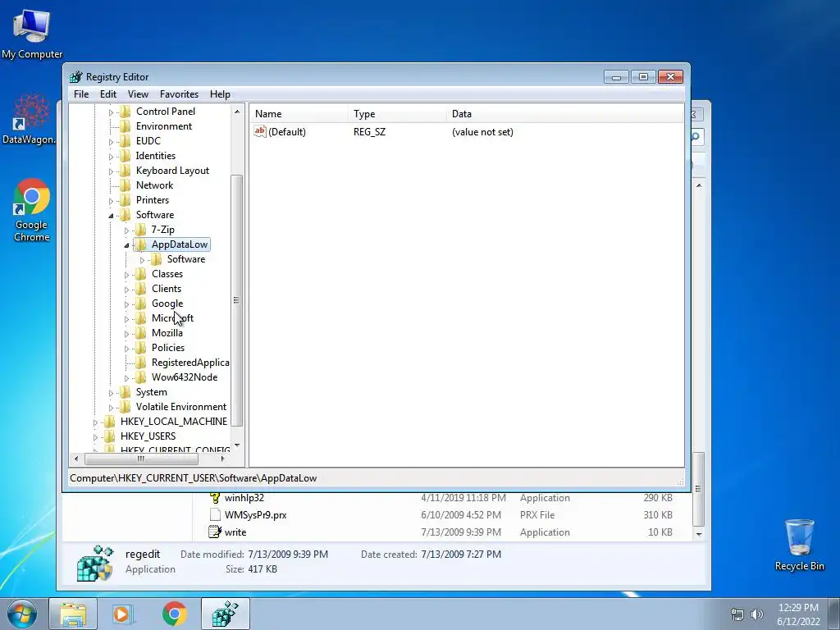Select the RegisteredApplications key
This screenshot has height=630, width=840.
click(x=190, y=363)
